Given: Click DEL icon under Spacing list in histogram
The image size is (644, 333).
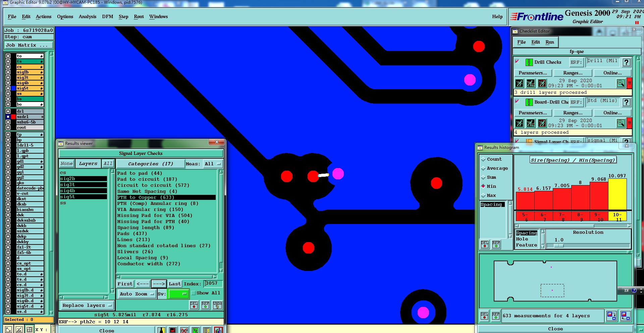Looking at the screenshot, I should point(485,244).
